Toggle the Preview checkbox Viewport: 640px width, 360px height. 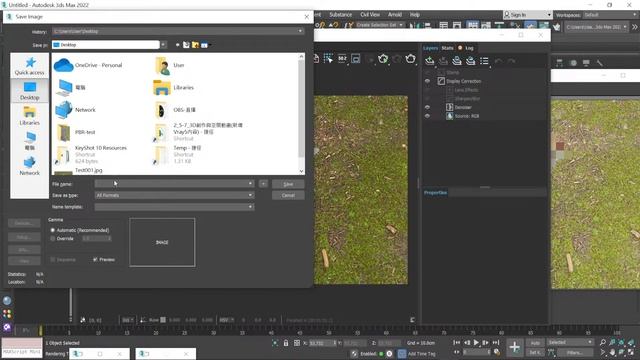(x=95, y=260)
